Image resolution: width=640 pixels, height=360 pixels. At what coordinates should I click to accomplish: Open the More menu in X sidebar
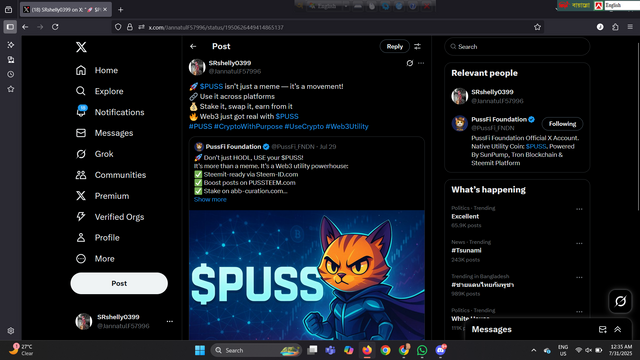coord(95,259)
